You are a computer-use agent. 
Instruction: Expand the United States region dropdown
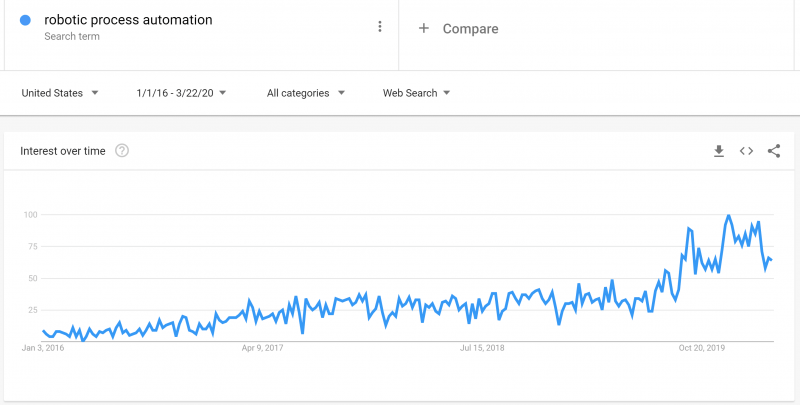coord(60,93)
